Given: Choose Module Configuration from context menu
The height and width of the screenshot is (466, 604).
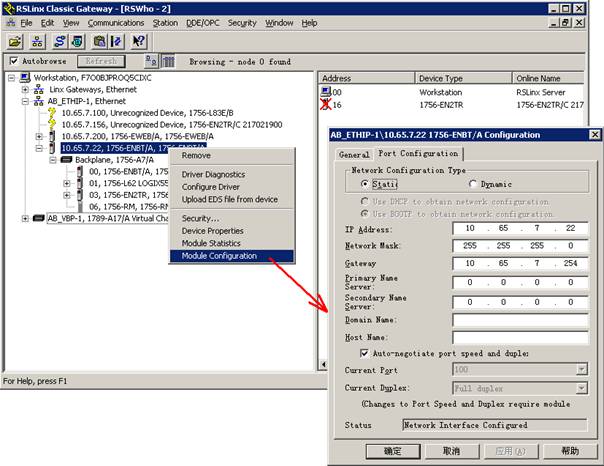Looking at the screenshot, I should [218, 255].
